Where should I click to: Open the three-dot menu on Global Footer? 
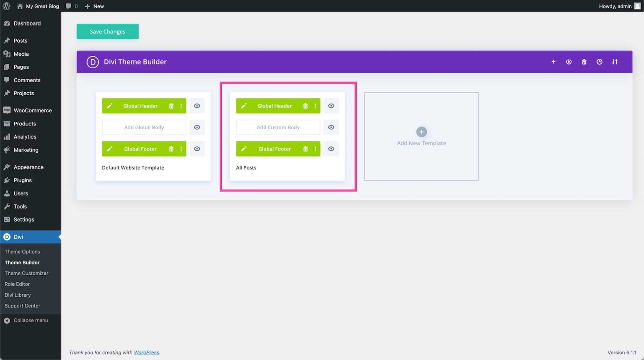pos(181,149)
